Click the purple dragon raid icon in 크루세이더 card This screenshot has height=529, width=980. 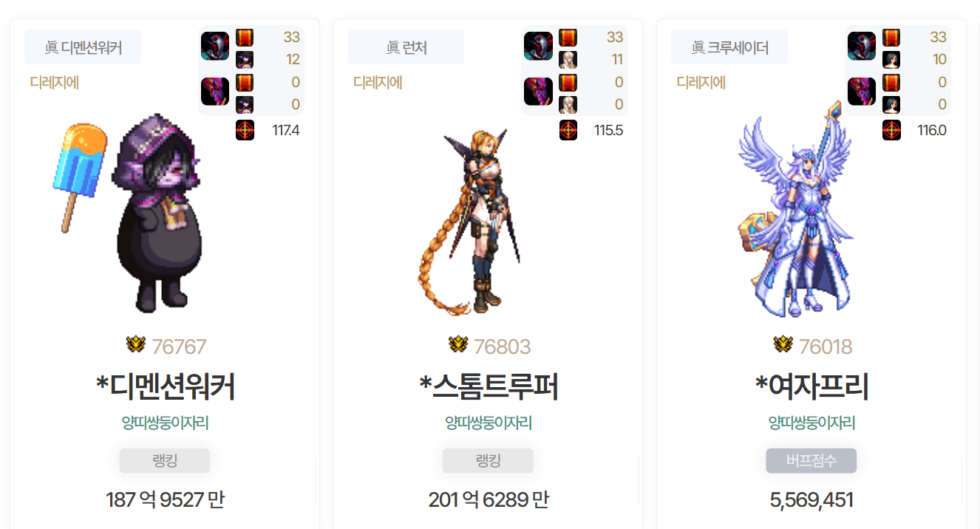click(862, 92)
